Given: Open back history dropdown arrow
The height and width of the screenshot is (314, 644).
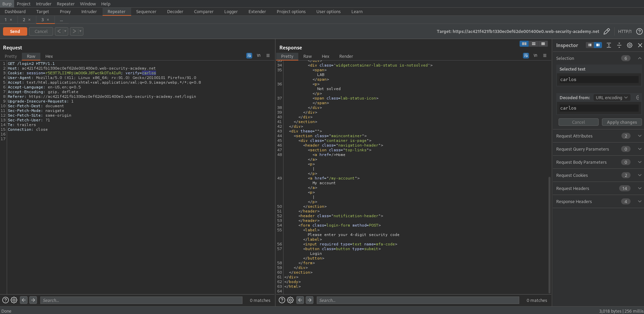Looking at the screenshot, I should pos(65,31).
